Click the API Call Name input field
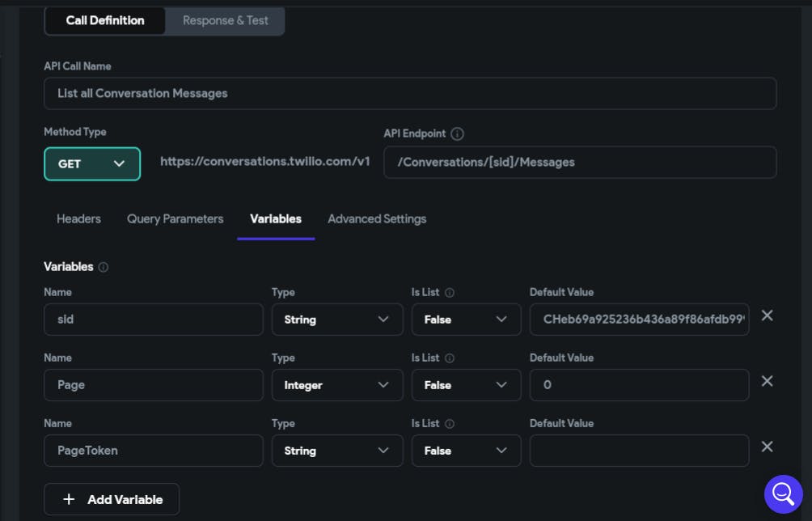The image size is (812, 521). 410,93
